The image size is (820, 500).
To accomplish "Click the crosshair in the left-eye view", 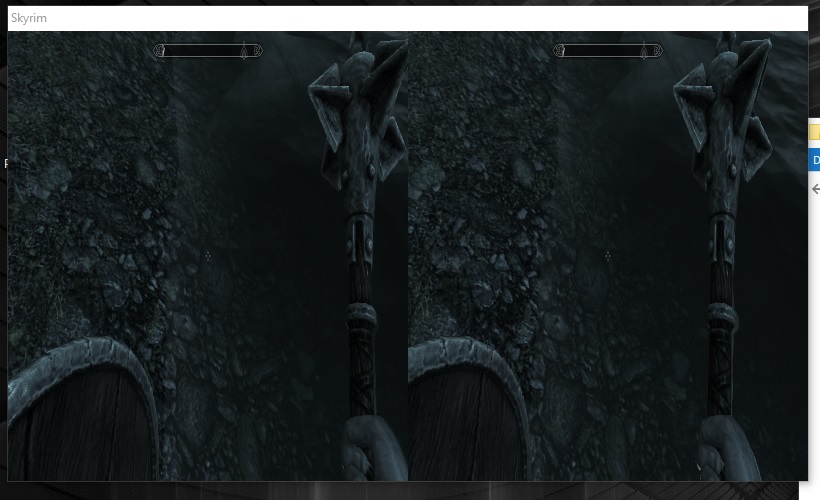I will (208, 255).
